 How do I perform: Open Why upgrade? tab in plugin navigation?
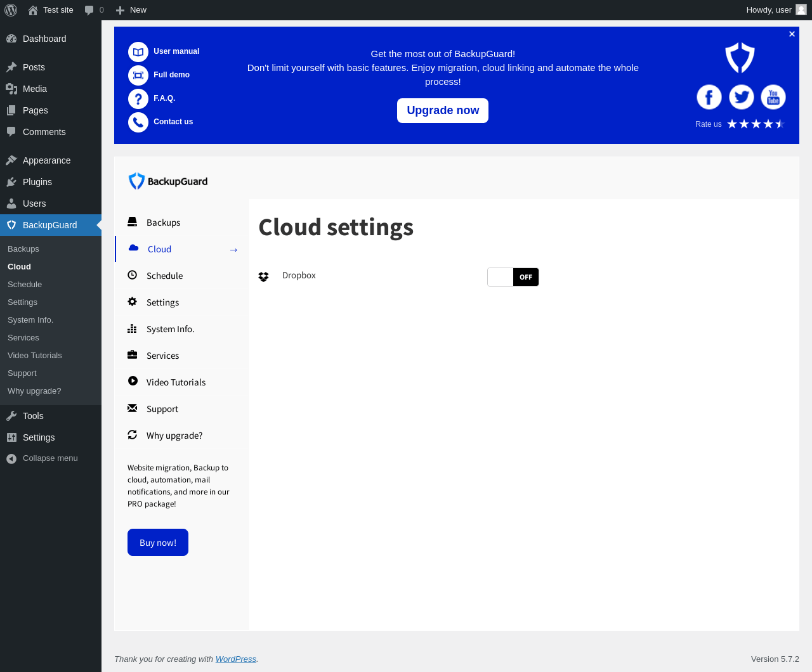tap(181, 436)
